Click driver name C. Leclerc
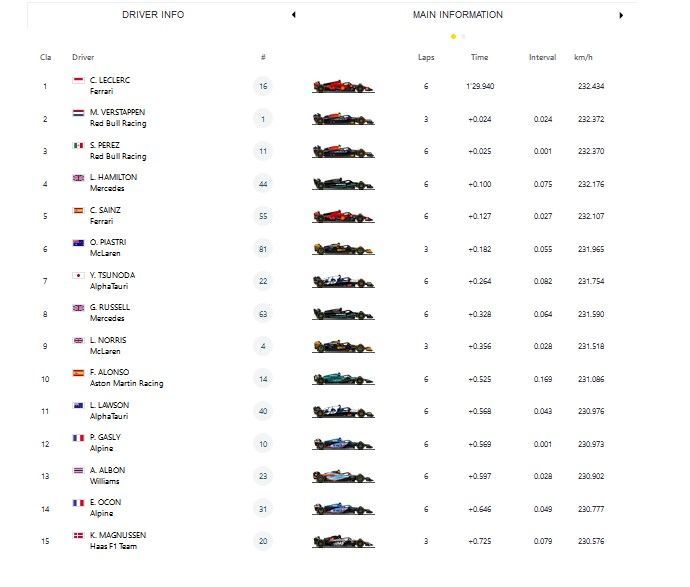 pyautogui.click(x=109, y=80)
